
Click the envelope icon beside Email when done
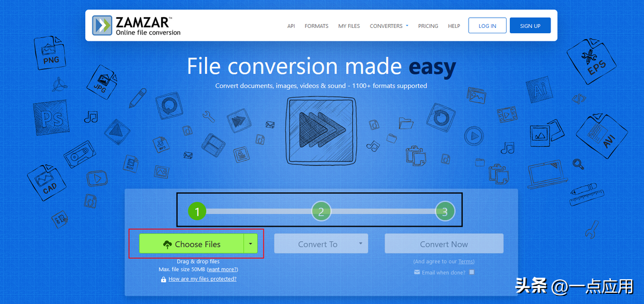coord(417,272)
